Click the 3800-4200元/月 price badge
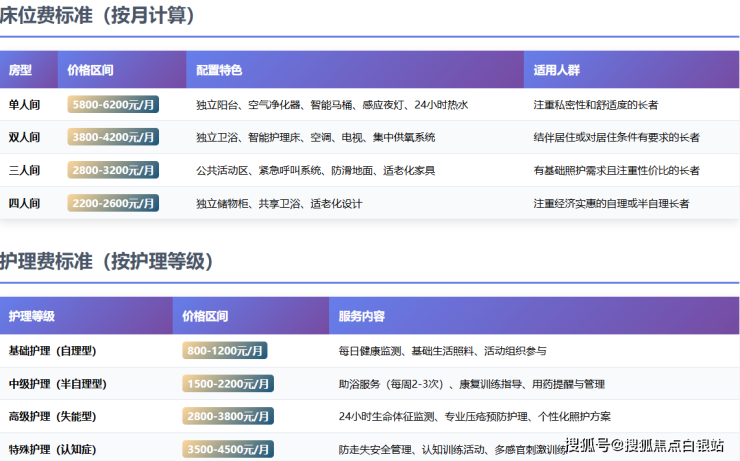This screenshot has height=461, width=740. click(x=113, y=137)
